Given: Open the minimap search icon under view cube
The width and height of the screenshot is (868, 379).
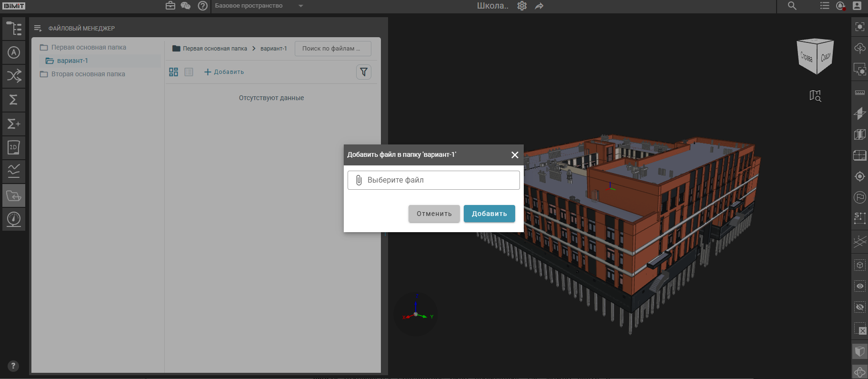Looking at the screenshot, I should [815, 96].
